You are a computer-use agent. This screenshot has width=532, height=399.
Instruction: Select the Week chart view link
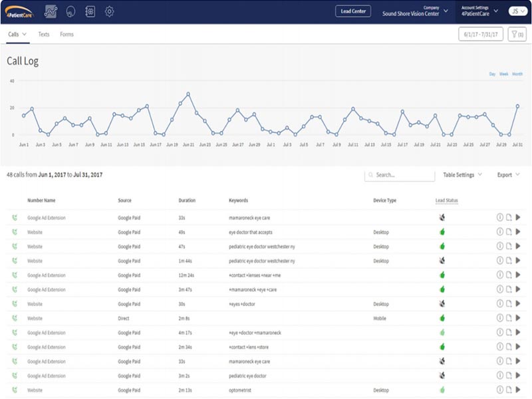[504, 74]
